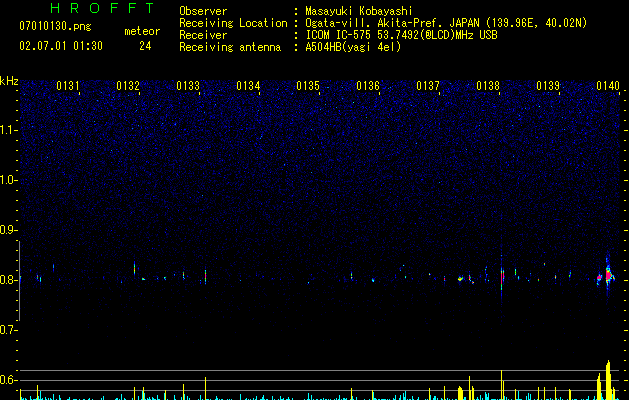
Task: Click the 0139 time marker
Action: tap(548, 85)
